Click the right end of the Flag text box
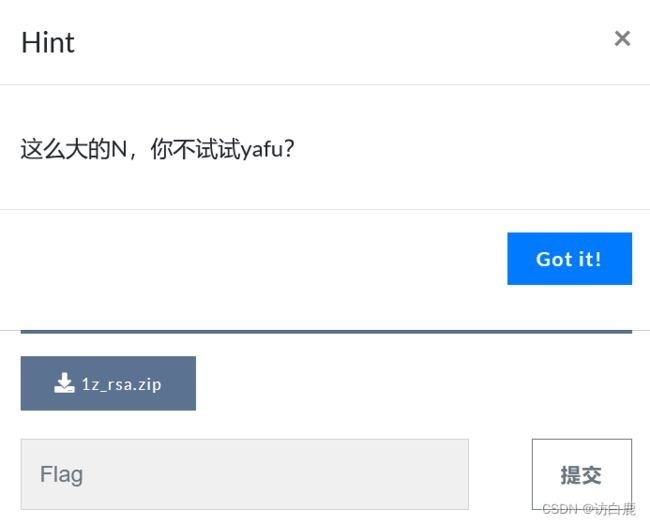 [456, 474]
